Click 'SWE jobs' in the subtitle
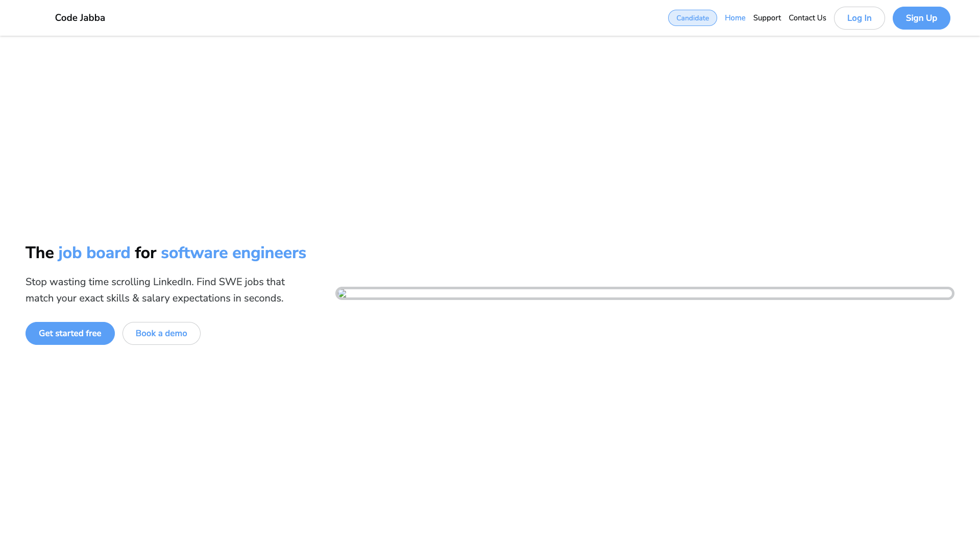This screenshot has width=980, height=551. (241, 282)
